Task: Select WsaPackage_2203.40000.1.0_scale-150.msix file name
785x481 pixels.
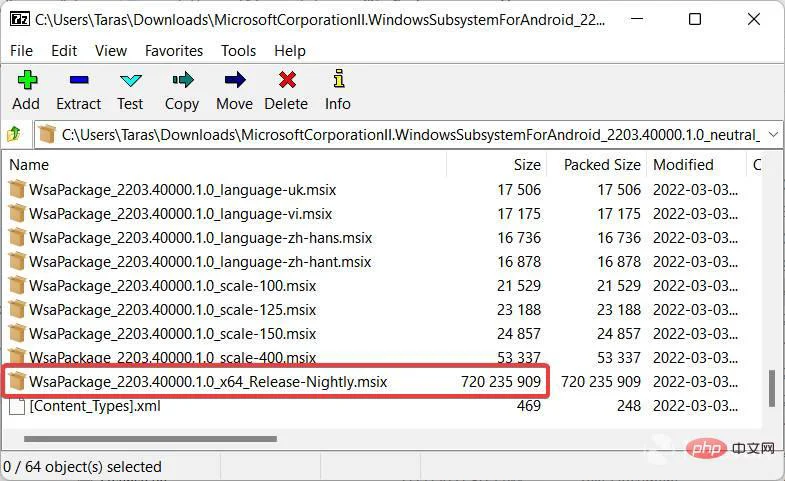Action: click(x=172, y=334)
